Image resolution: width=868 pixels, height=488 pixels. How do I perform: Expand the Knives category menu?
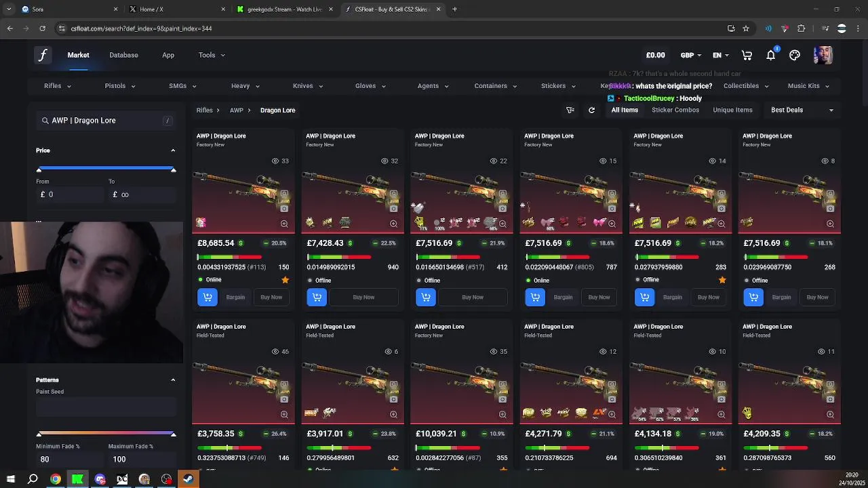pyautogui.click(x=308, y=86)
